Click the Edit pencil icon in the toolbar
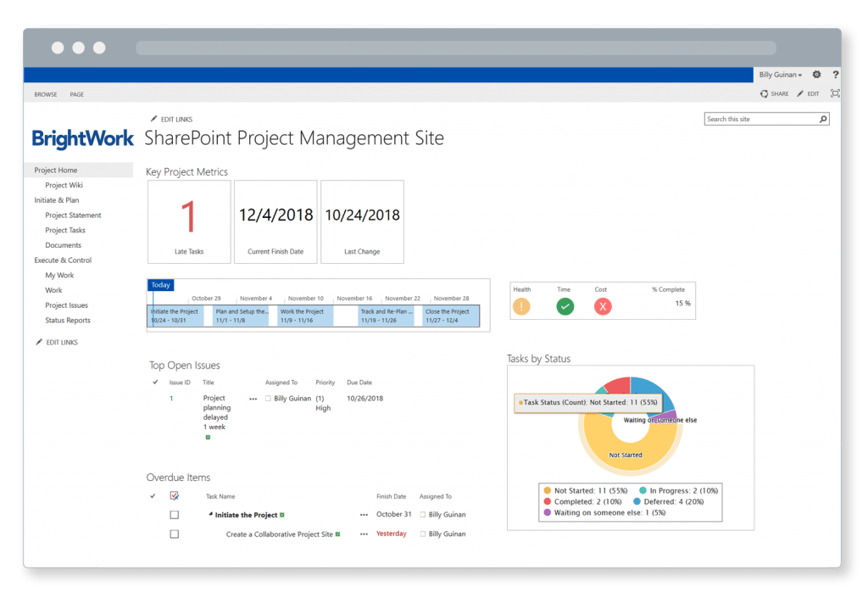Viewport: 868px width, 604px height. (800, 93)
